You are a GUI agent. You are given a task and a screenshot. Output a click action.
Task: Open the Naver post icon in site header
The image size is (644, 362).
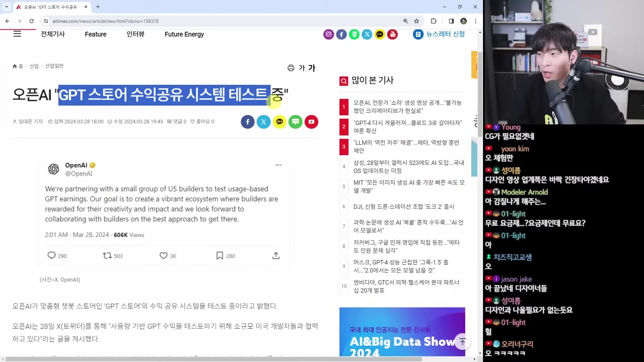click(x=354, y=34)
